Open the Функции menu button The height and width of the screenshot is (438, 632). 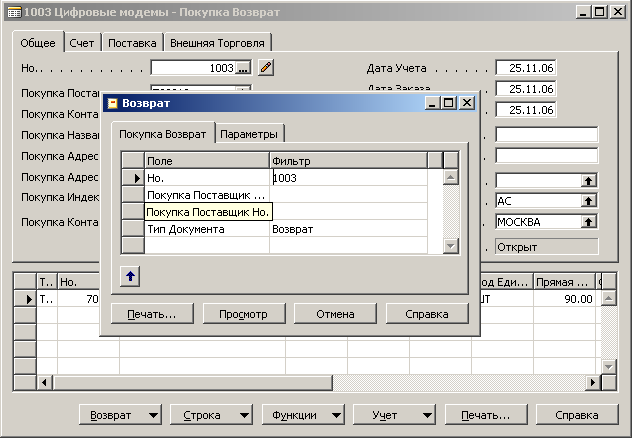pyautogui.click(x=303, y=415)
